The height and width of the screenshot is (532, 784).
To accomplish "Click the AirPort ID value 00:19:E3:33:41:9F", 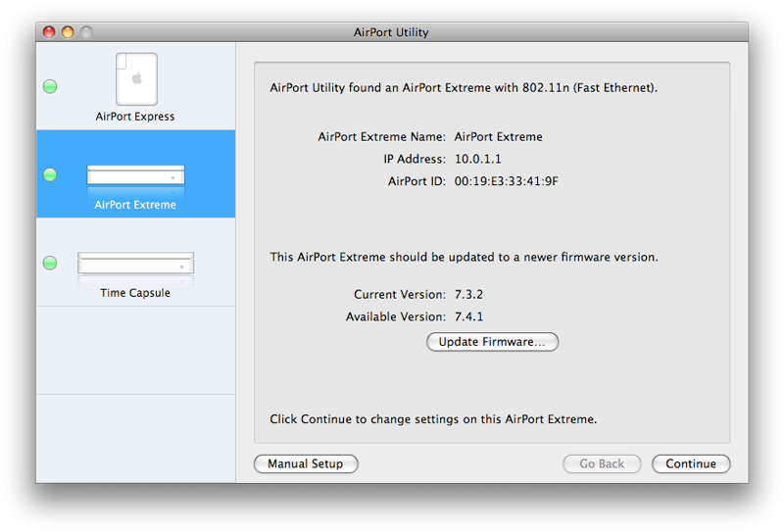I will pyautogui.click(x=506, y=181).
